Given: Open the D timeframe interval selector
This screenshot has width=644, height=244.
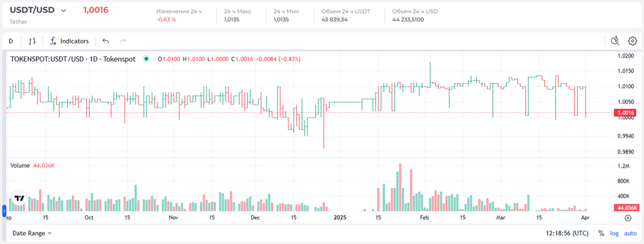Looking at the screenshot, I should tap(11, 41).
